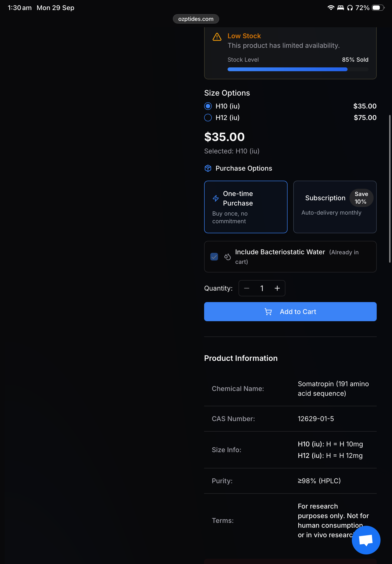The image size is (392, 564).
Task: Tap the battery icon in status bar
Action: 377,8
